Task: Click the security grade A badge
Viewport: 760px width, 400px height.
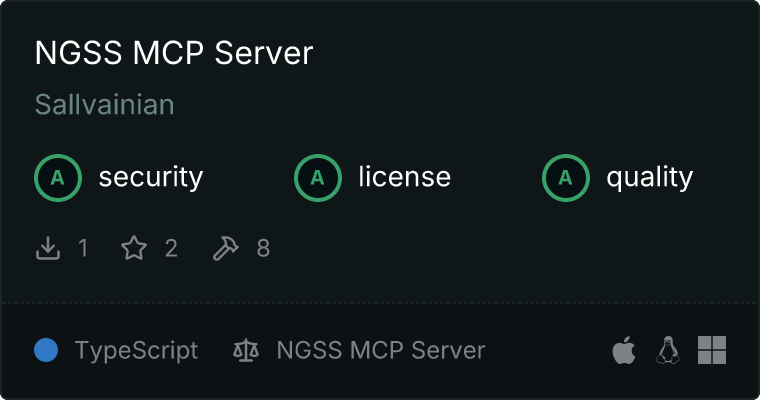Action: click(58, 178)
